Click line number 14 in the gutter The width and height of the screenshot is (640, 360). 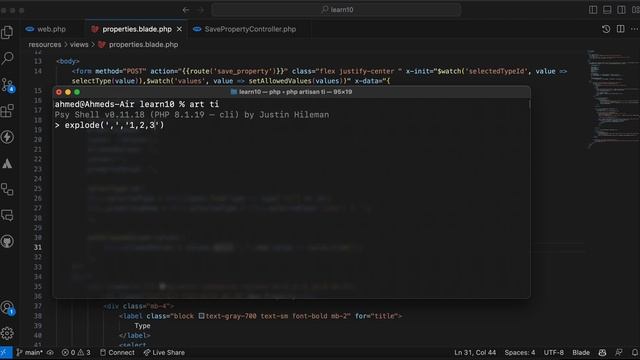[38, 71]
